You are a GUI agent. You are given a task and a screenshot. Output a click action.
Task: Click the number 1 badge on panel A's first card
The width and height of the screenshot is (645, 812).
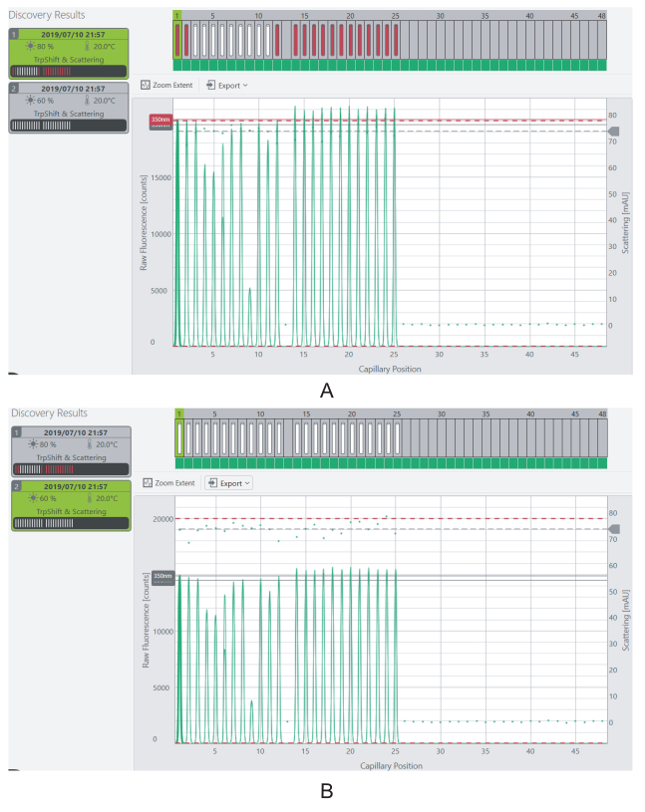[x=14, y=34]
